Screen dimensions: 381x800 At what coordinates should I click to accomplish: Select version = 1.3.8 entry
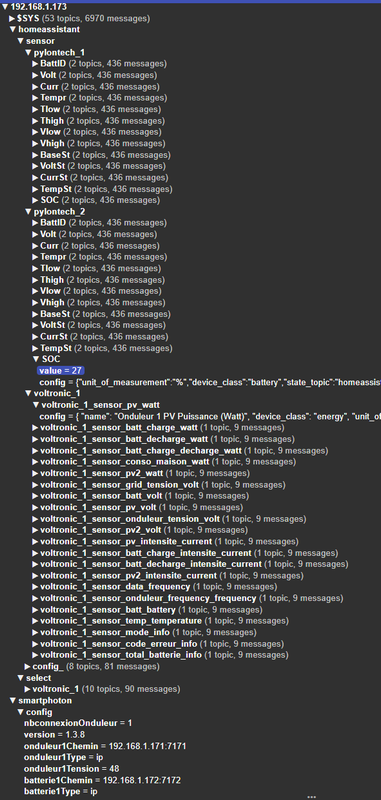pos(54,735)
